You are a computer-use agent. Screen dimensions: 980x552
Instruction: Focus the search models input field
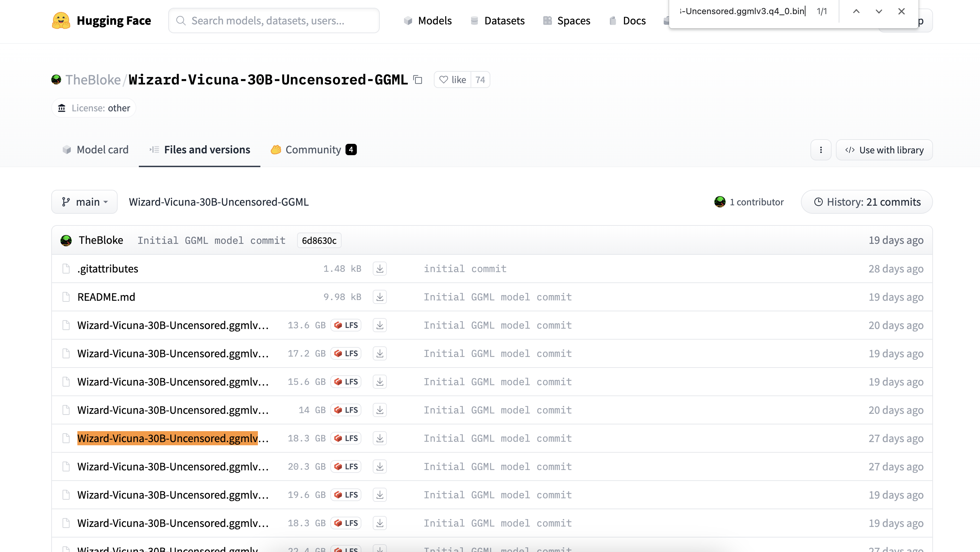coord(274,20)
